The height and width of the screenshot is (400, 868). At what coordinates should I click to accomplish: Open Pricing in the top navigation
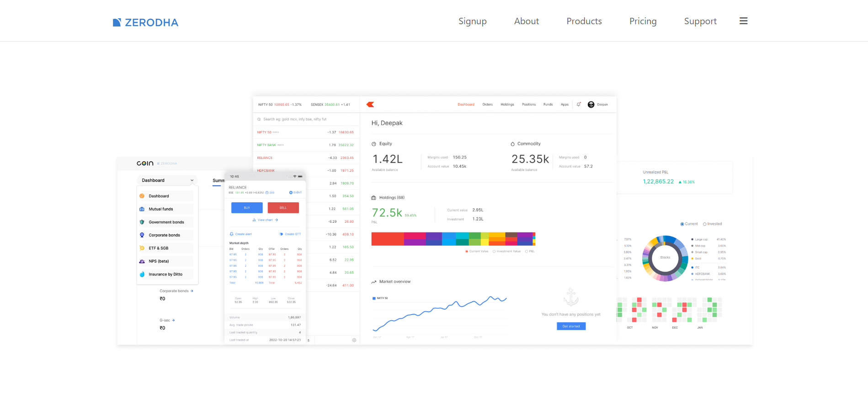(643, 21)
